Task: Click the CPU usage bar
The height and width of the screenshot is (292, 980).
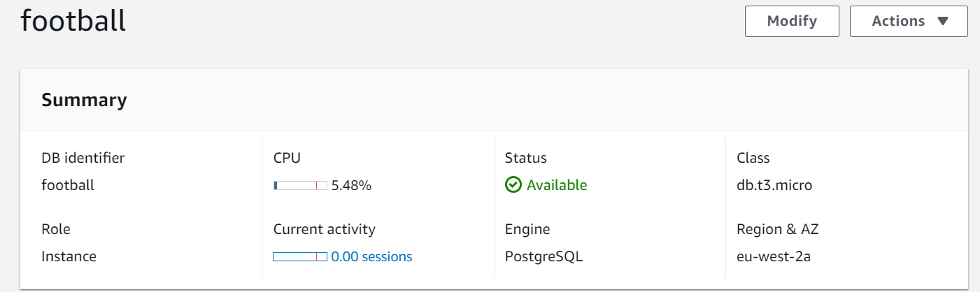Action: pos(300,185)
